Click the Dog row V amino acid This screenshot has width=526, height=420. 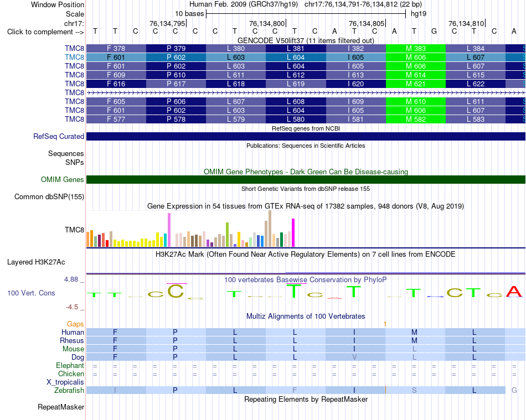(354, 357)
